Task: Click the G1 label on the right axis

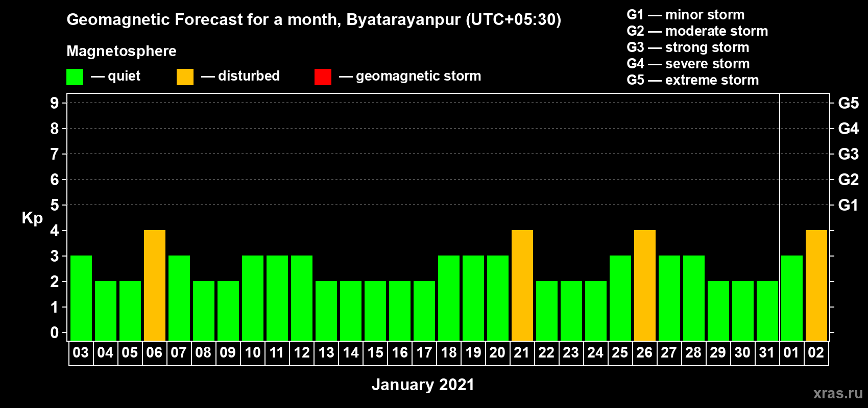Action: 848,205
